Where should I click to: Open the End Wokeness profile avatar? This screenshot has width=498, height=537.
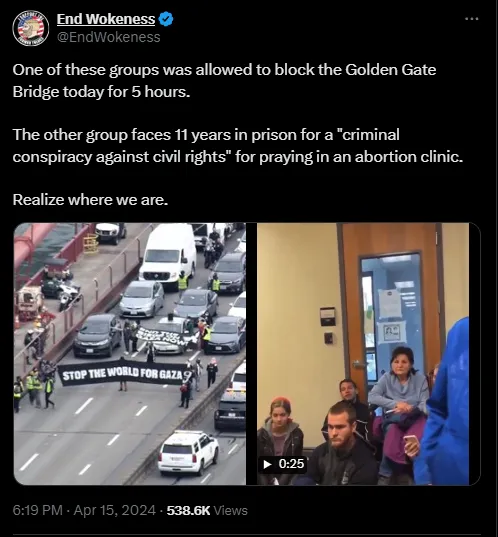point(30,28)
